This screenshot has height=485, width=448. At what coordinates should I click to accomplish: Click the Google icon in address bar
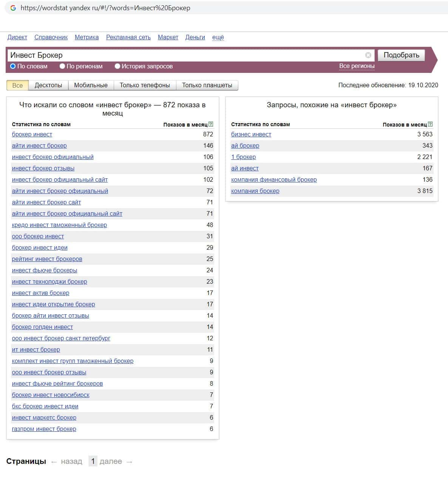pyautogui.click(x=13, y=8)
